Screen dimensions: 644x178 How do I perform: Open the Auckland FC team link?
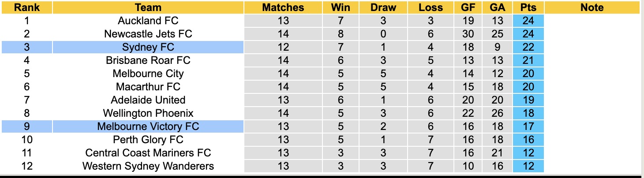tap(148, 21)
